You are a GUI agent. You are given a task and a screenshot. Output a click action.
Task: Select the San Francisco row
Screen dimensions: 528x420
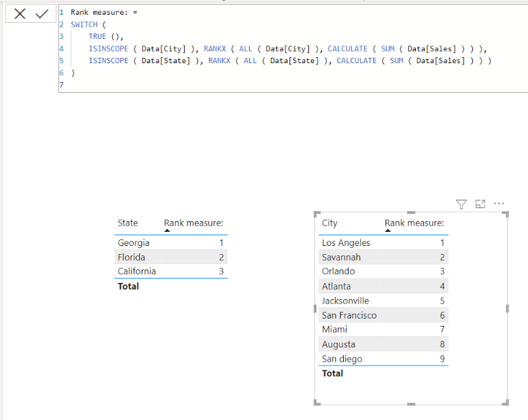383,315
